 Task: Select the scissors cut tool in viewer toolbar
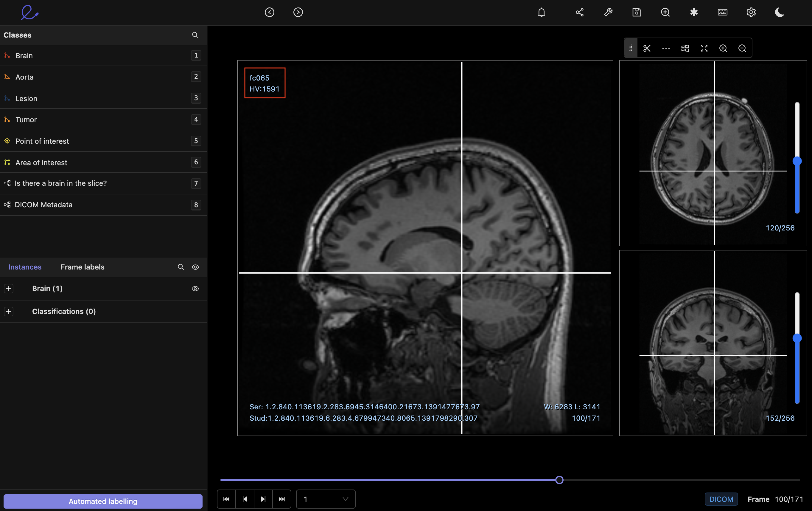(x=647, y=48)
